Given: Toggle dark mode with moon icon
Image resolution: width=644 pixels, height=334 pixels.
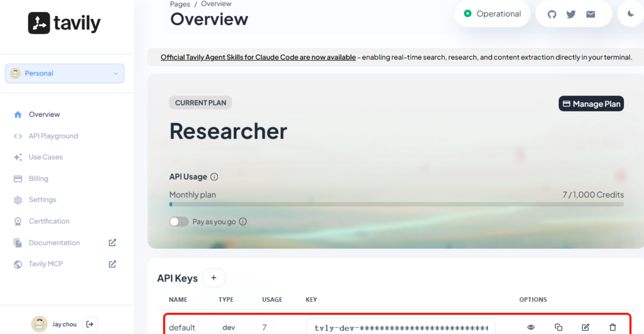Looking at the screenshot, I should (x=630, y=14).
